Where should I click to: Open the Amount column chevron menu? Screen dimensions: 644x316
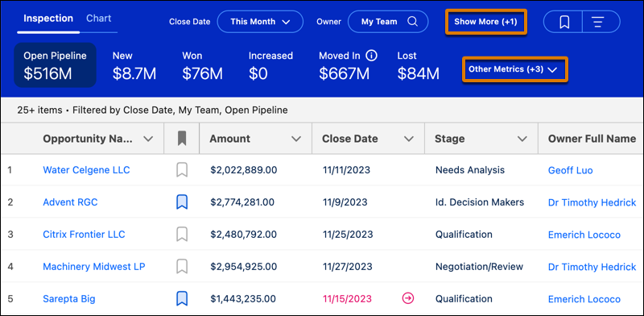(296, 139)
